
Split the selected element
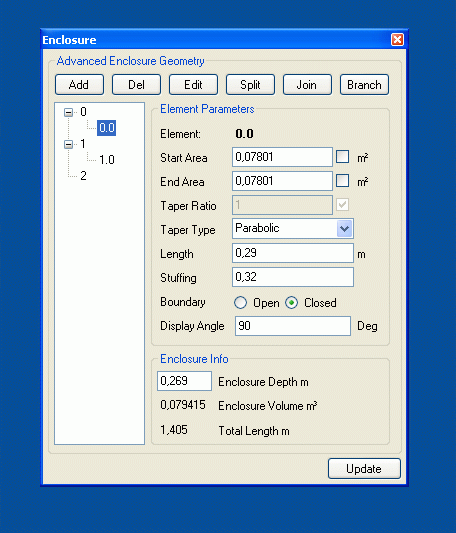[250, 85]
